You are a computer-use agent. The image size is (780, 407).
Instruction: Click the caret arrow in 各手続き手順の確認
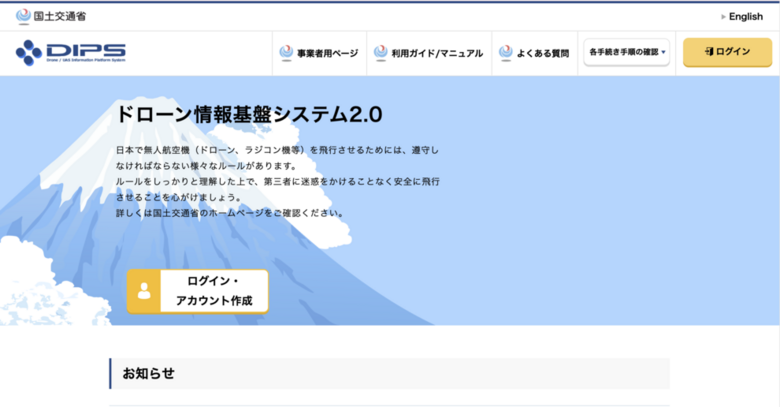pyautogui.click(x=663, y=53)
